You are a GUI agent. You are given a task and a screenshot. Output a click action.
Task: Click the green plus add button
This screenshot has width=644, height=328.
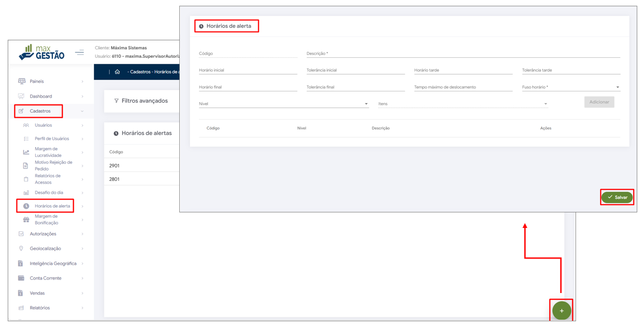click(x=561, y=311)
